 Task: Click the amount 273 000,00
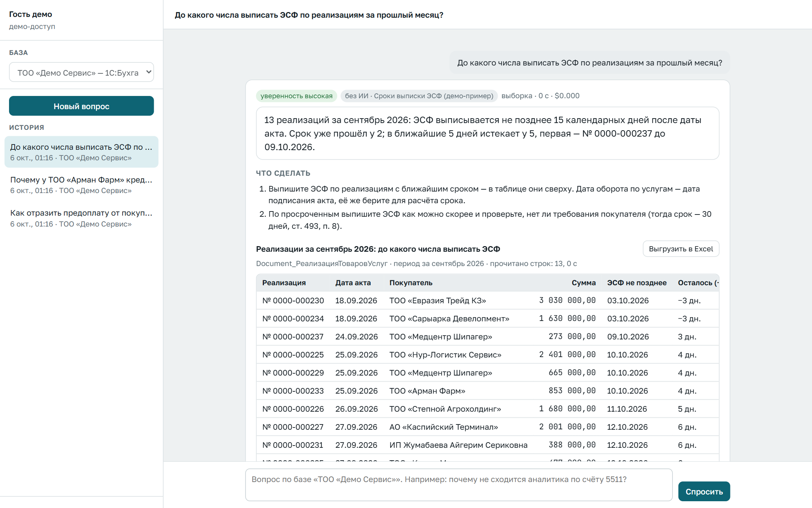572,337
